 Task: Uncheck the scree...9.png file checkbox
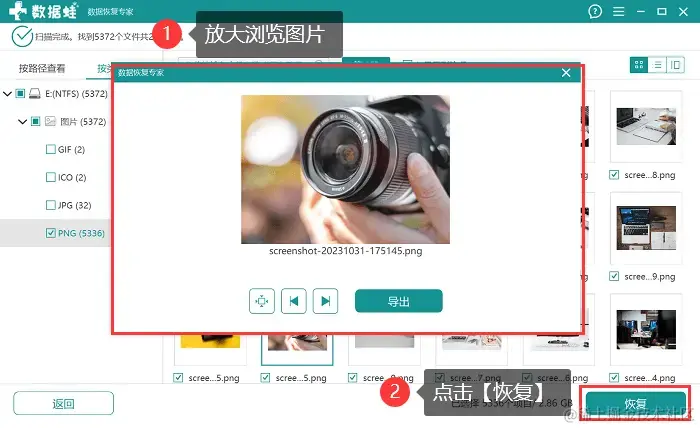(614, 276)
